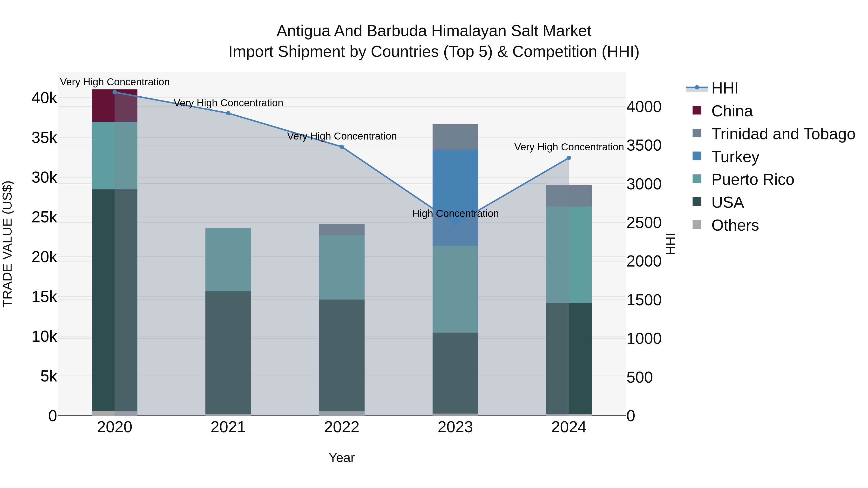This screenshot has height=488, width=868.
Task: Toggle the Others legend label
Action: click(x=735, y=225)
